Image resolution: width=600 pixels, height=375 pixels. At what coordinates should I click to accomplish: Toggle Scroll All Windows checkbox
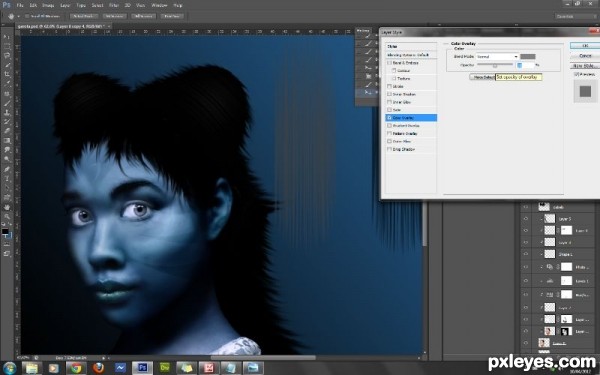click(x=27, y=16)
